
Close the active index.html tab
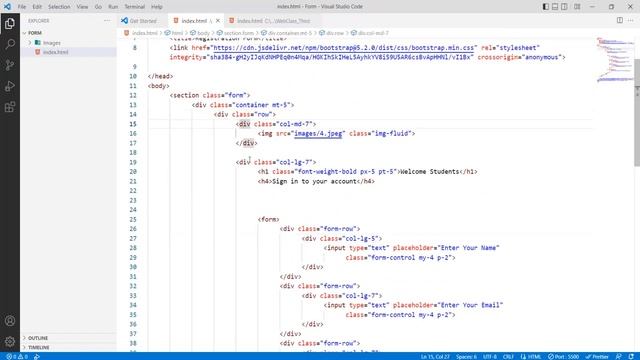(218, 20)
